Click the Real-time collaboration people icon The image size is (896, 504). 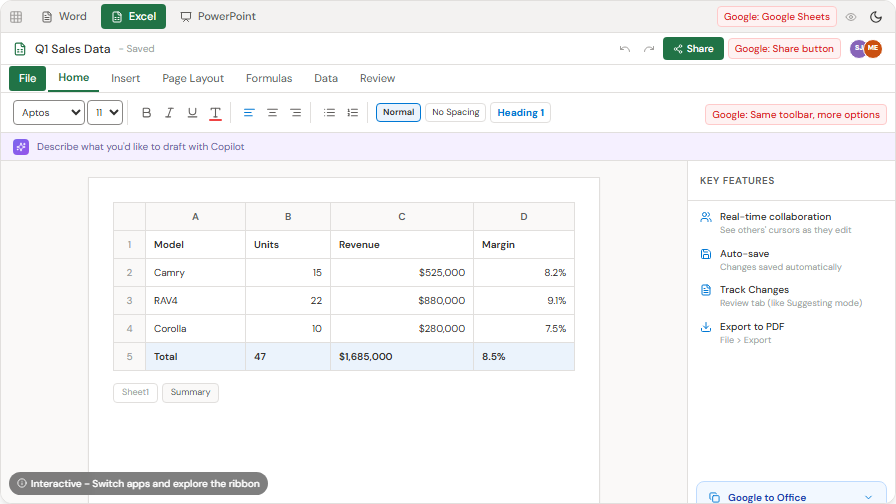coord(706,217)
